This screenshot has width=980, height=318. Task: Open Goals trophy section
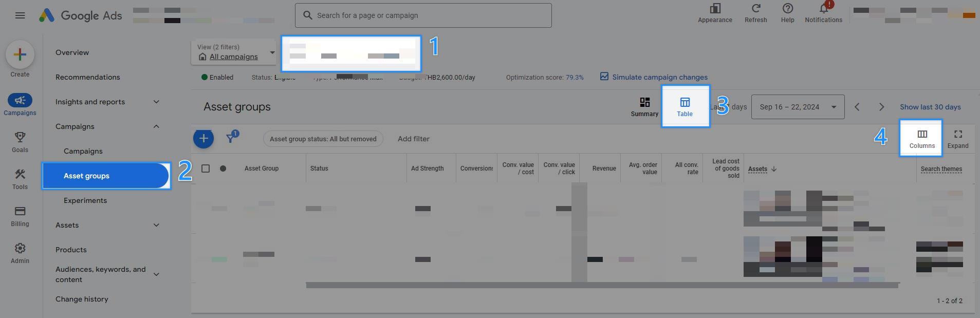coord(20,141)
